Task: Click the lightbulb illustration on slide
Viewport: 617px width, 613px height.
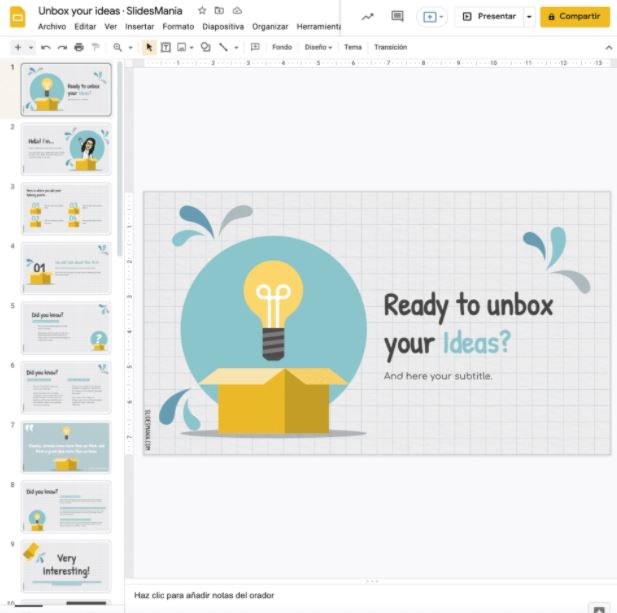Action: (x=273, y=310)
